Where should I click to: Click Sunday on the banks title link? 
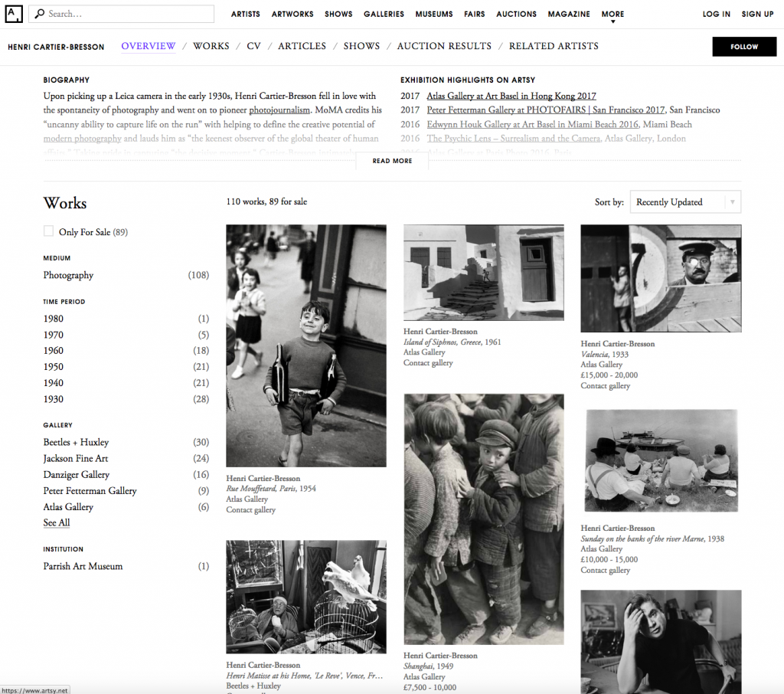(642, 539)
